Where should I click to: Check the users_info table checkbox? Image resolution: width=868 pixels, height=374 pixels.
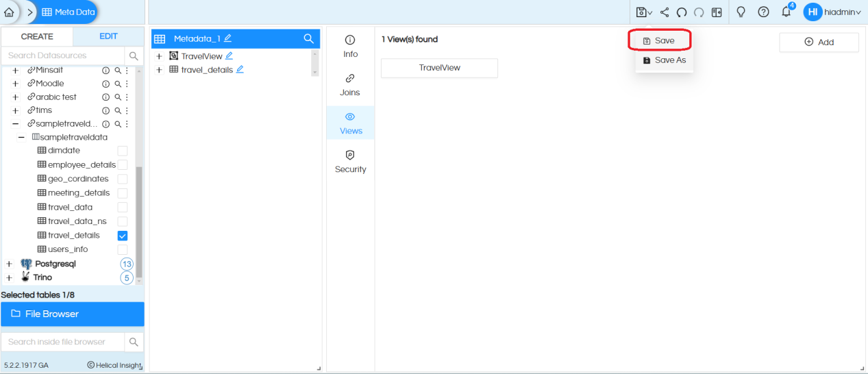point(123,249)
